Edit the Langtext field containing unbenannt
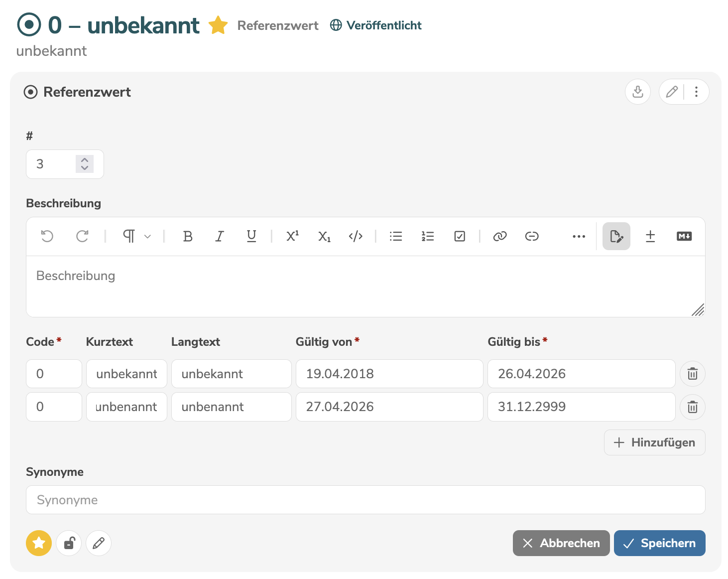This screenshot has width=728, height=579. pos(232,407)
